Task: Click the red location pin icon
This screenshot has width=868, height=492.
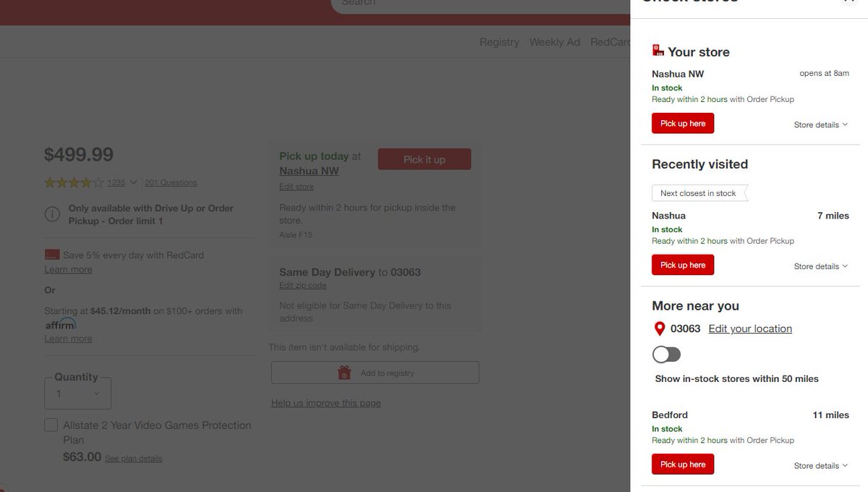Action: (659, 329)
